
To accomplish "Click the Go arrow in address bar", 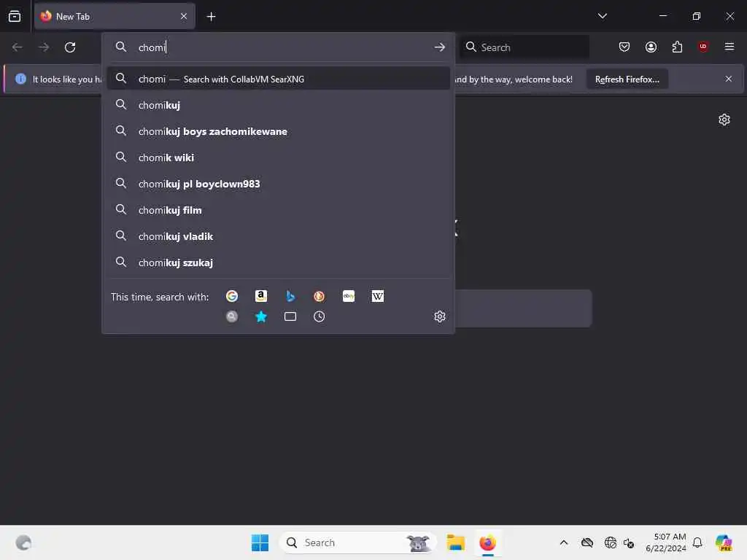I will pyautogui.click(x=439, y=47).
